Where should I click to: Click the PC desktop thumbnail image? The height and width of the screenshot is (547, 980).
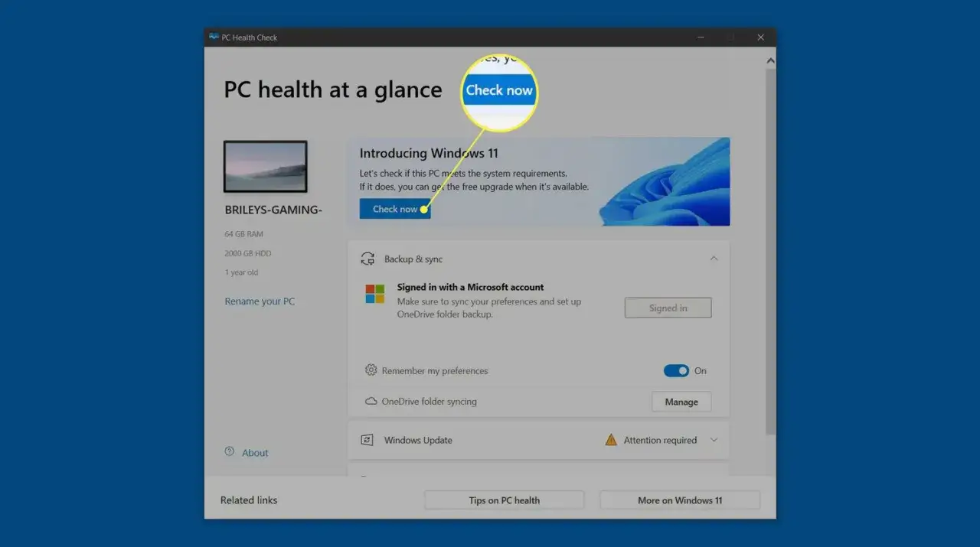(266, 166)
